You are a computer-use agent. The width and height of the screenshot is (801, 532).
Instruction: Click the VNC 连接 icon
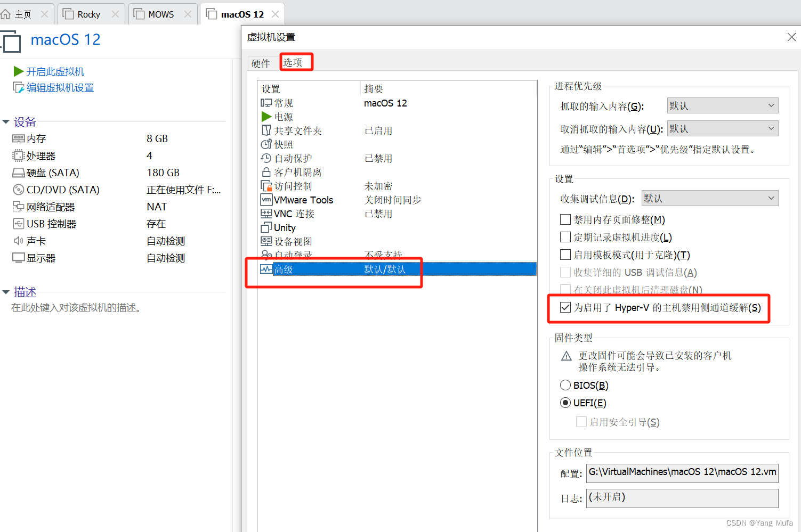pos(266,214)
